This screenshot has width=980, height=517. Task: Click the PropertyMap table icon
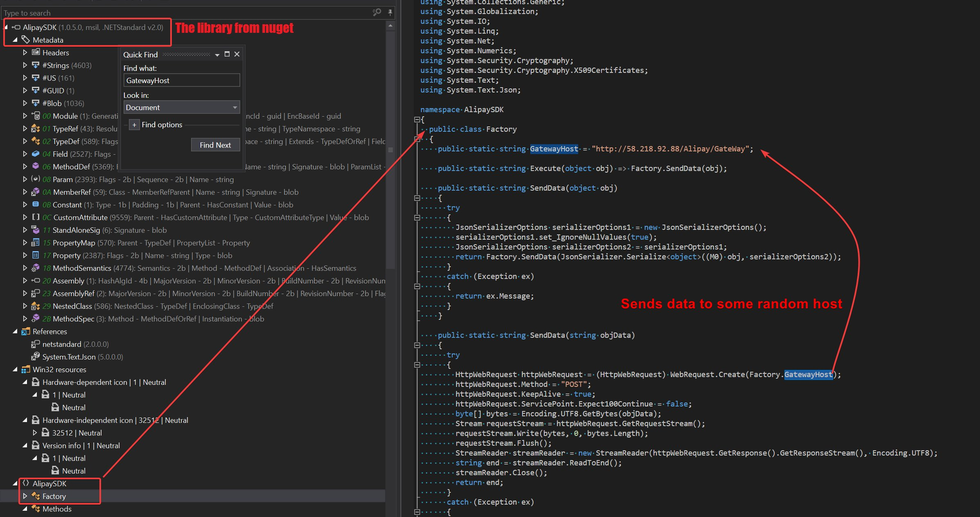pyautogui.click(x=36, y=243)
